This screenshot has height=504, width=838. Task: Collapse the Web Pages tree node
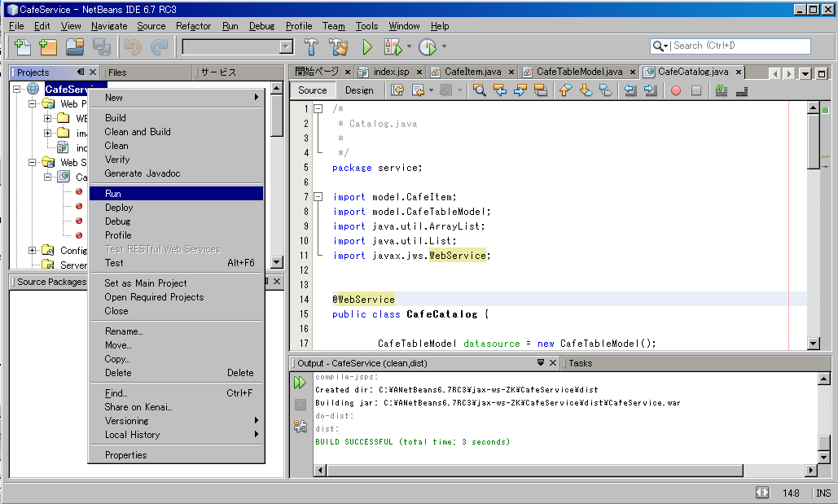pos(33,103)
